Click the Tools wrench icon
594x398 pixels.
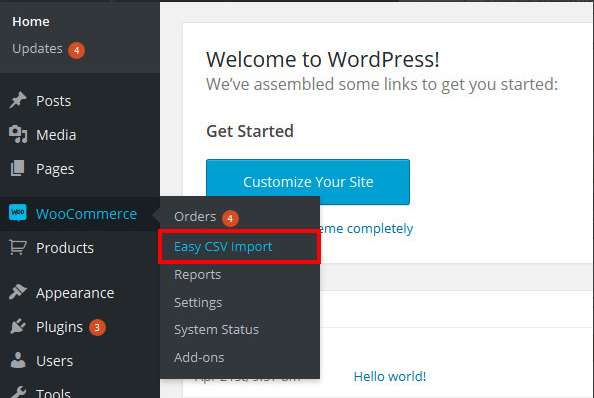[x=18, y=392]
